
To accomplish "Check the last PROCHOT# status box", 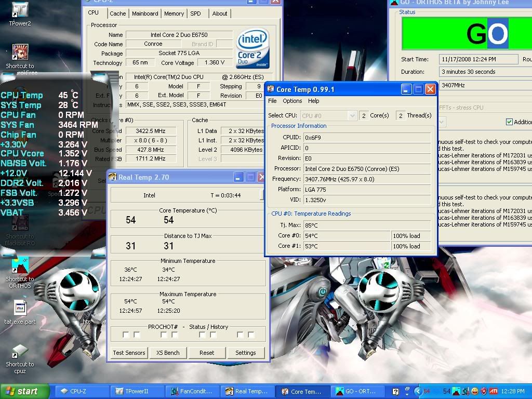I will point(251,335).
